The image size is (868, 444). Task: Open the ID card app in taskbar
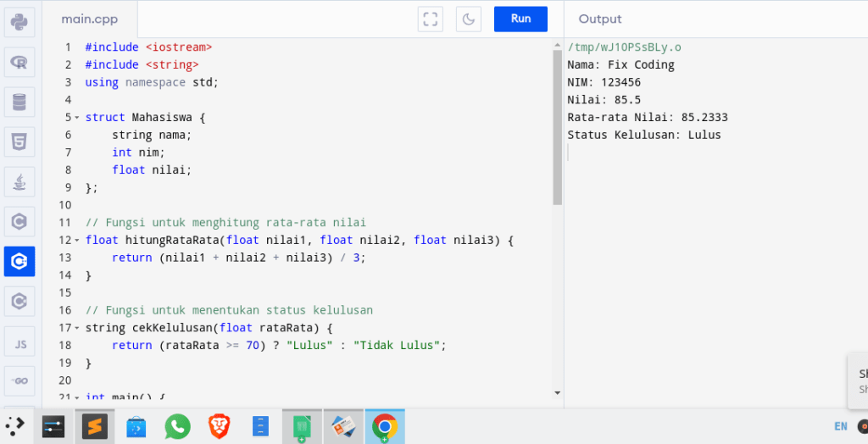pyautogui.click(x=343, y=426)
